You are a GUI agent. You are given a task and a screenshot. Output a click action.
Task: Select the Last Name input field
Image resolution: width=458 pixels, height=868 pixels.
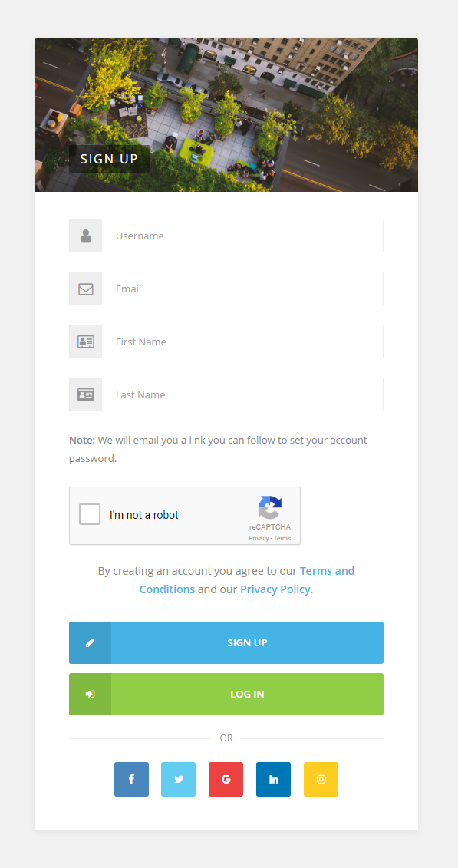[242, 394]
